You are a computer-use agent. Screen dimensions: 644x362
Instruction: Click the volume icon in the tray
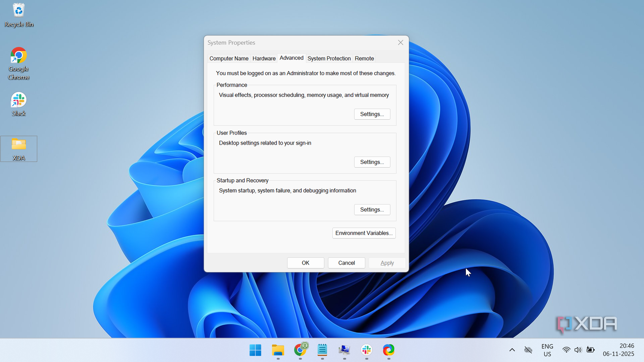[x=577, y=350]
